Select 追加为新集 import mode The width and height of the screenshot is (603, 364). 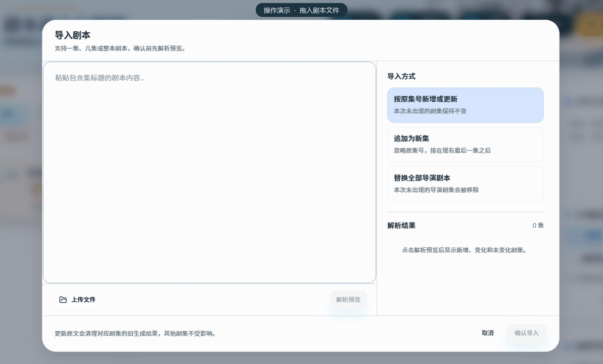466,145
